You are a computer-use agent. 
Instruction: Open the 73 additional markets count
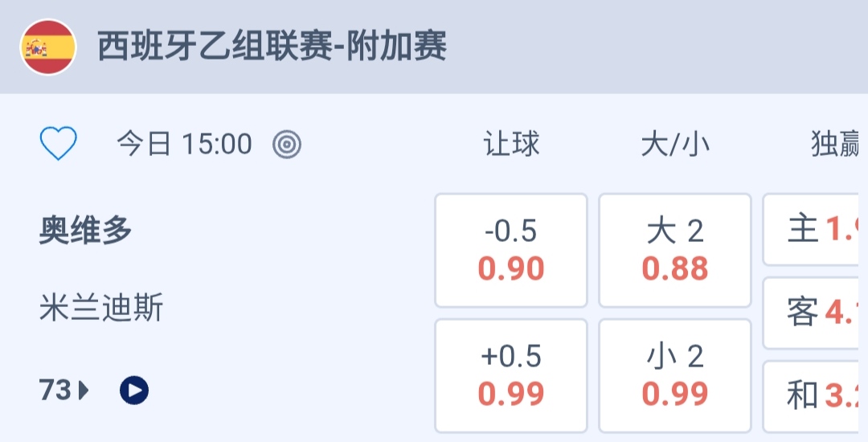[55, 391]
